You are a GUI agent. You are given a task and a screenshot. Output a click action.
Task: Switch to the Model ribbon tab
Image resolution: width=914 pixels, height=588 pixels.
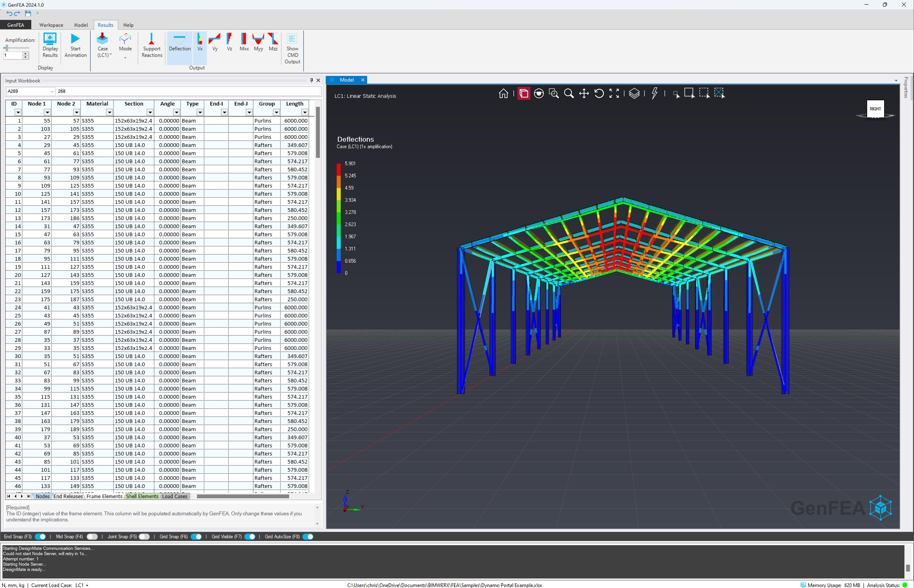[81, 25]
